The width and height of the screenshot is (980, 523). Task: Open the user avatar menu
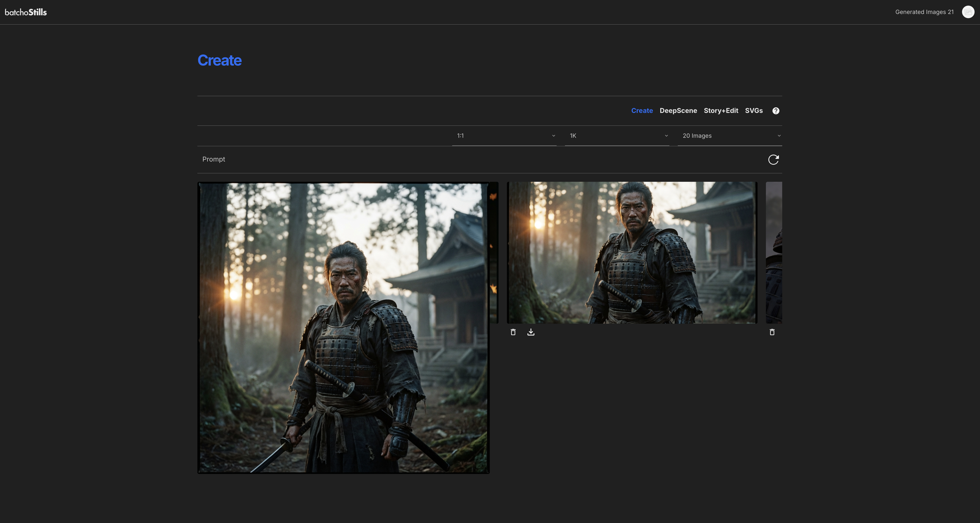pos(967,12)
